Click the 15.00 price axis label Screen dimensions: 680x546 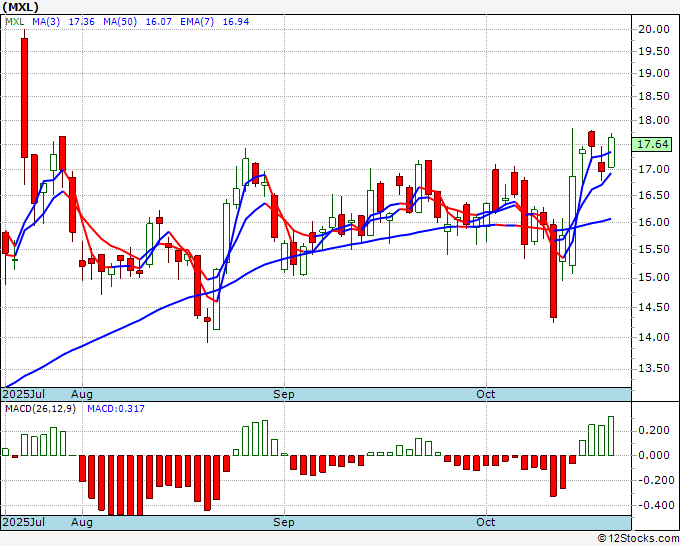click(x=654, y=277)
